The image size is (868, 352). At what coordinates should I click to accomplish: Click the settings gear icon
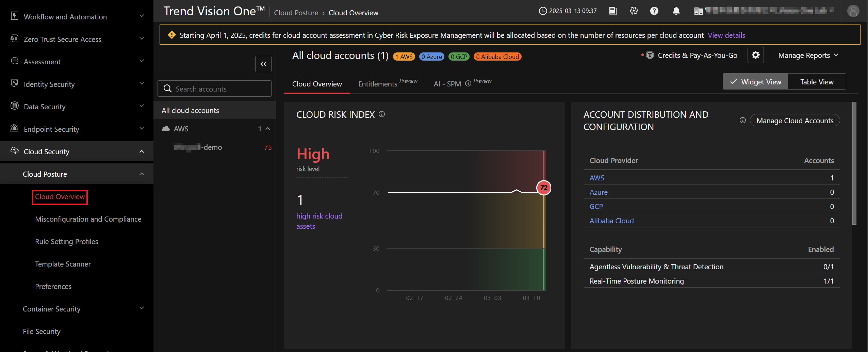pos(755,55)
